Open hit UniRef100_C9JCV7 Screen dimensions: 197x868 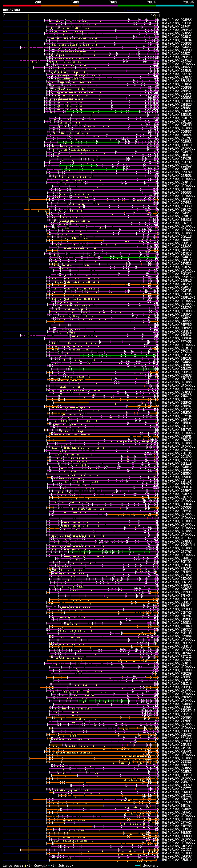pyautogui.click(x=176, y=33)
